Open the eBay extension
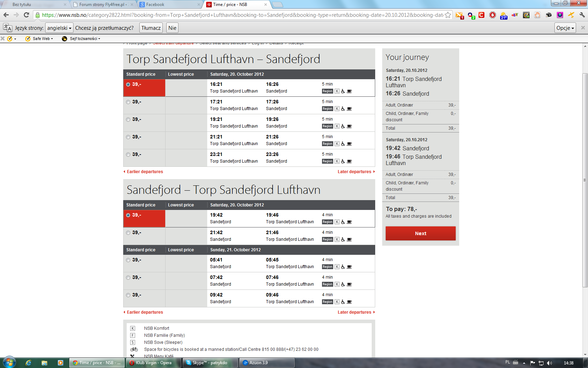 point(515,15)
